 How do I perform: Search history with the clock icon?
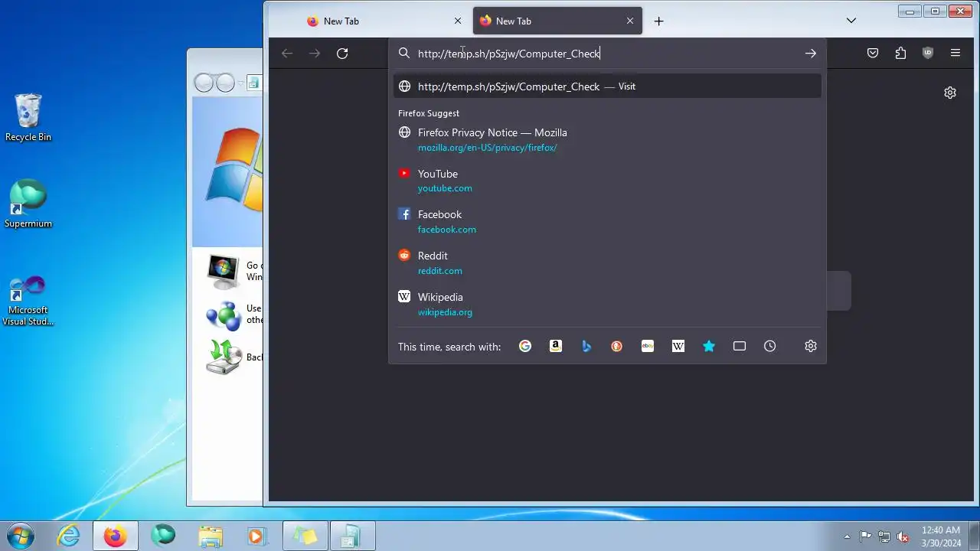770,347
